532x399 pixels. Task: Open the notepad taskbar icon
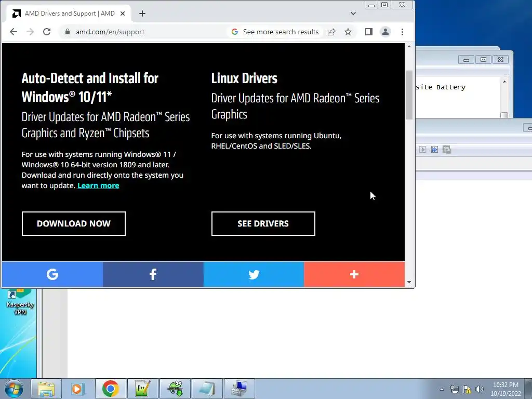(x=207, y=389)
